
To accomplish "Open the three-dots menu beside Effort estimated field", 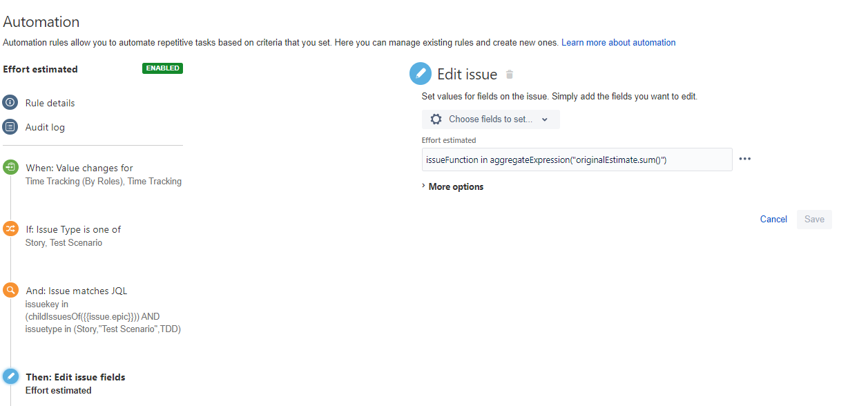I will click(744, 159).
